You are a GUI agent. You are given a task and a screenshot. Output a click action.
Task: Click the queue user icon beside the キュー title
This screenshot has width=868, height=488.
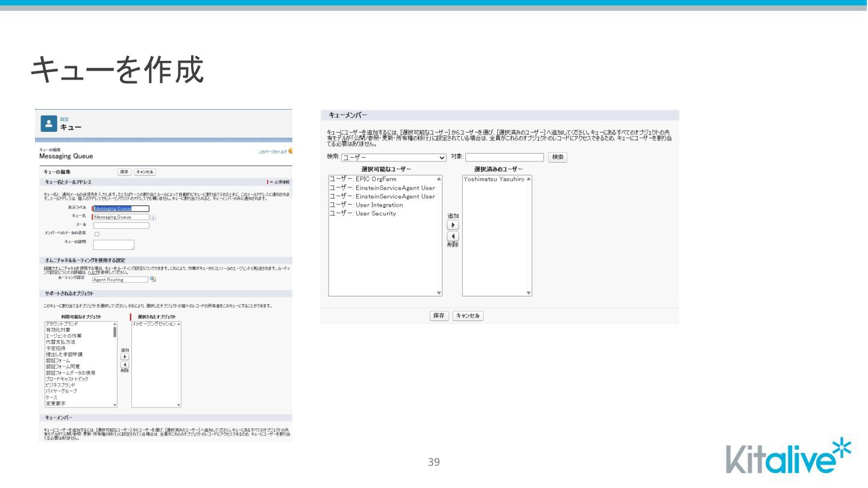tap(49, 124)
